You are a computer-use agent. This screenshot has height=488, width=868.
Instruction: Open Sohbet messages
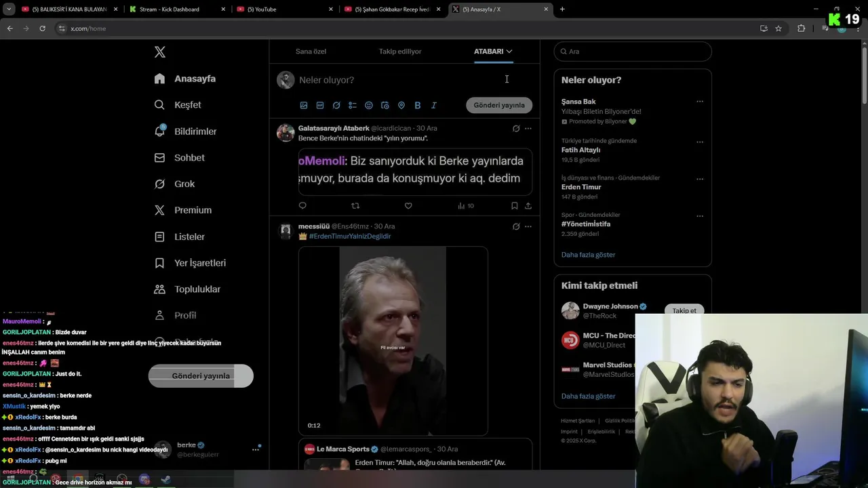point(179,157)
